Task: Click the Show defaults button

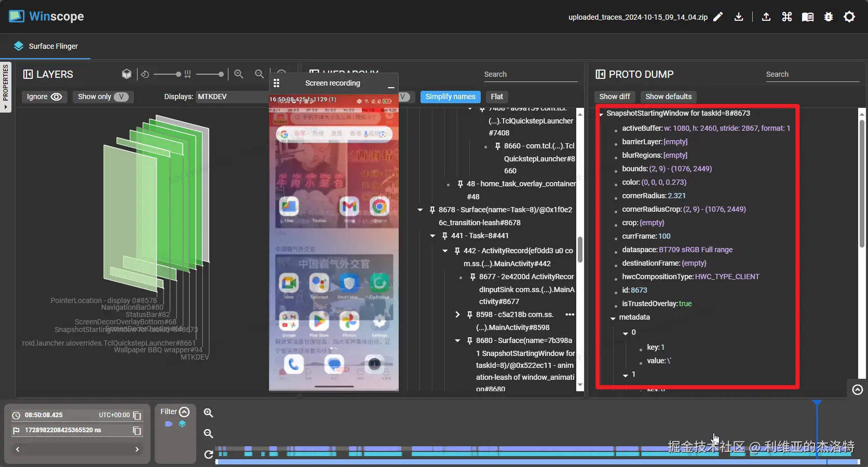Action: click(x=668, y=97)
